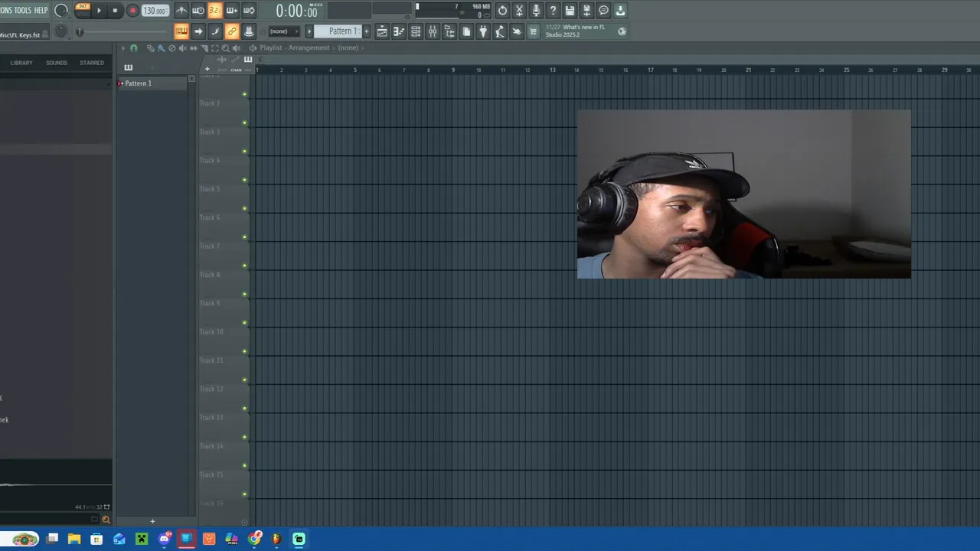
Task: Open touch controllers hand icon
Action: pos(517,31)
